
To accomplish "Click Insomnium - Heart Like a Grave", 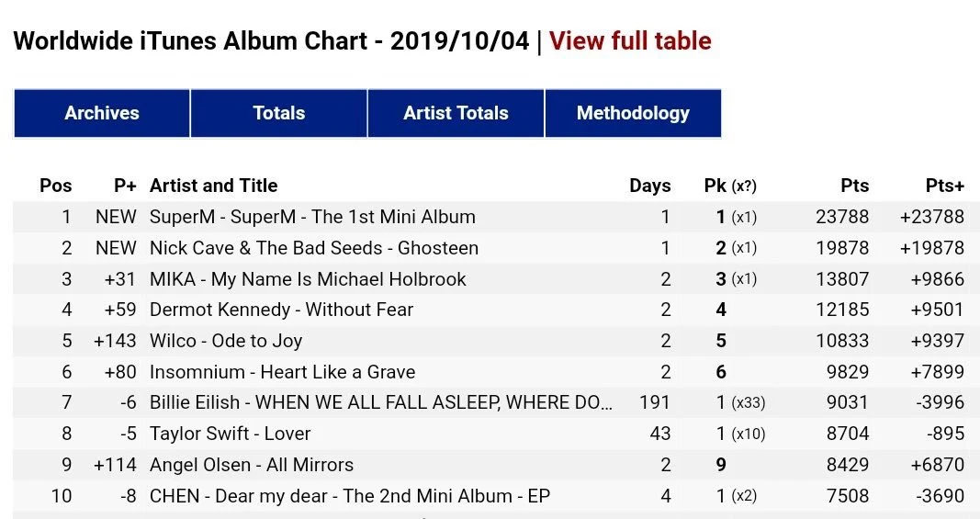I will (282, 372).
